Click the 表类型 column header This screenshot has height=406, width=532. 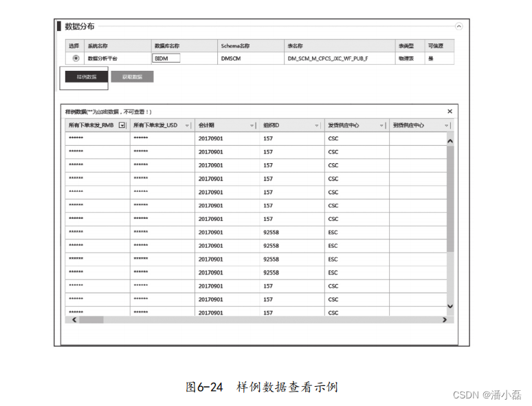(x=410, y=46)
